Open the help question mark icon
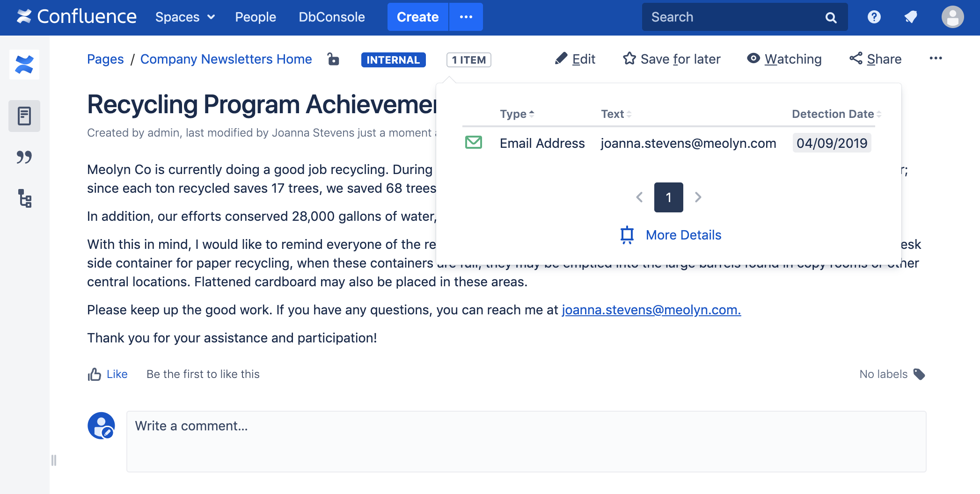980x494 pixels. pos(874,17)
